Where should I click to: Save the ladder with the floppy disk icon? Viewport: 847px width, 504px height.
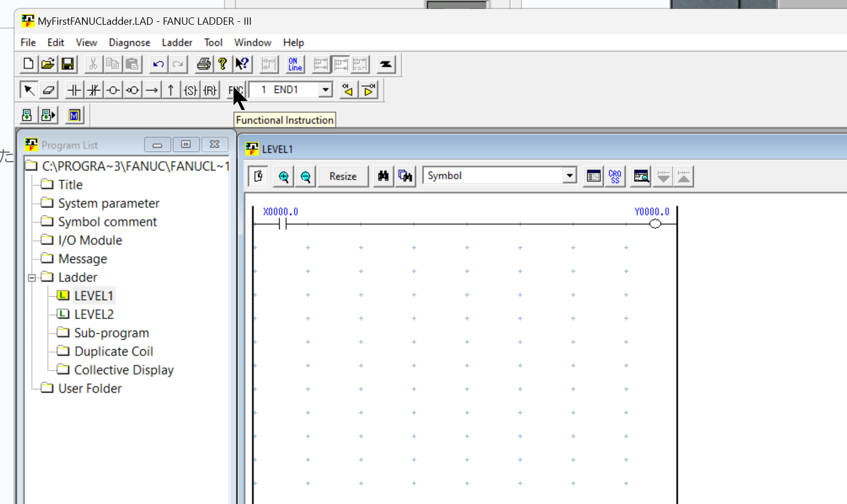click(x=68, y=64)
